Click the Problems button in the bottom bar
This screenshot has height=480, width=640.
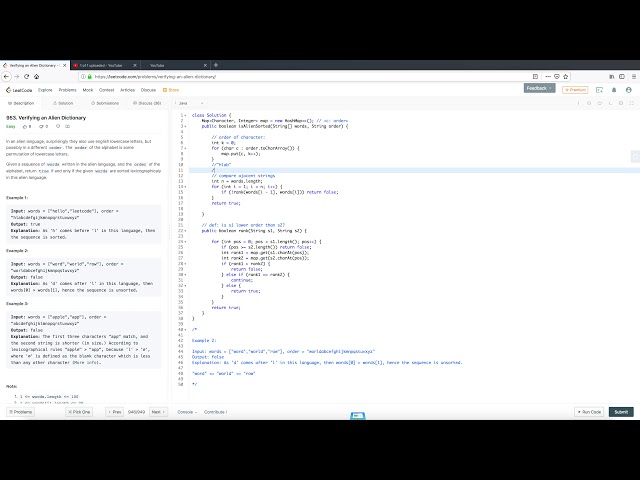(x=20, y=412)
